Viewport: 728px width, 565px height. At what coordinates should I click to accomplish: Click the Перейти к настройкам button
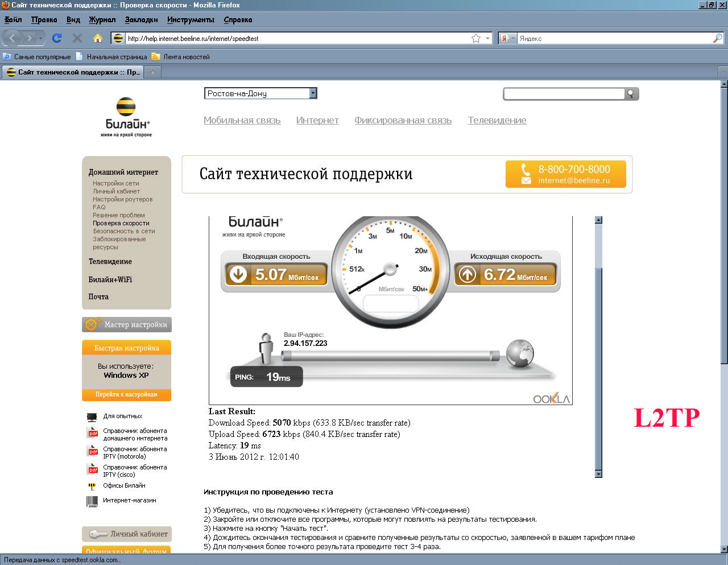point(126,394)
